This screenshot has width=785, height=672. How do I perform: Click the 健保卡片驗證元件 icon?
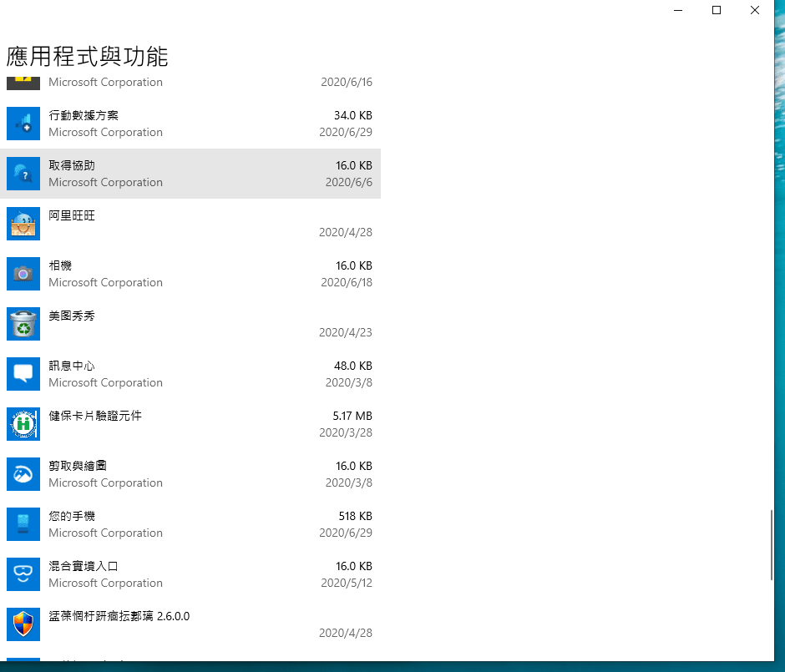pos(23,424)
